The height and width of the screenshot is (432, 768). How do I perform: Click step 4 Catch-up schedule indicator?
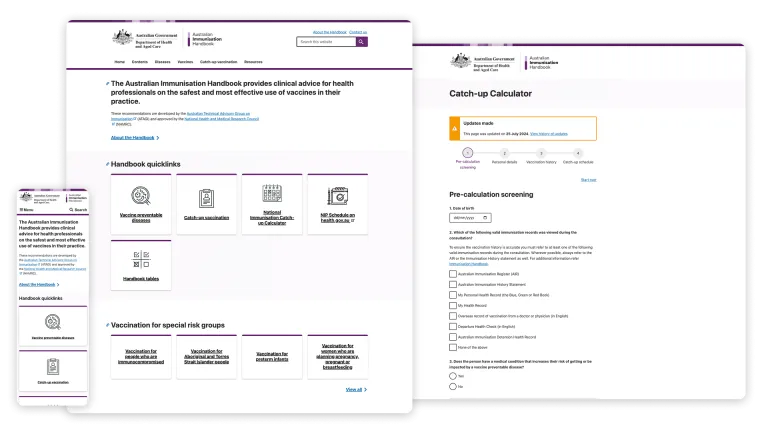(578, 153)
